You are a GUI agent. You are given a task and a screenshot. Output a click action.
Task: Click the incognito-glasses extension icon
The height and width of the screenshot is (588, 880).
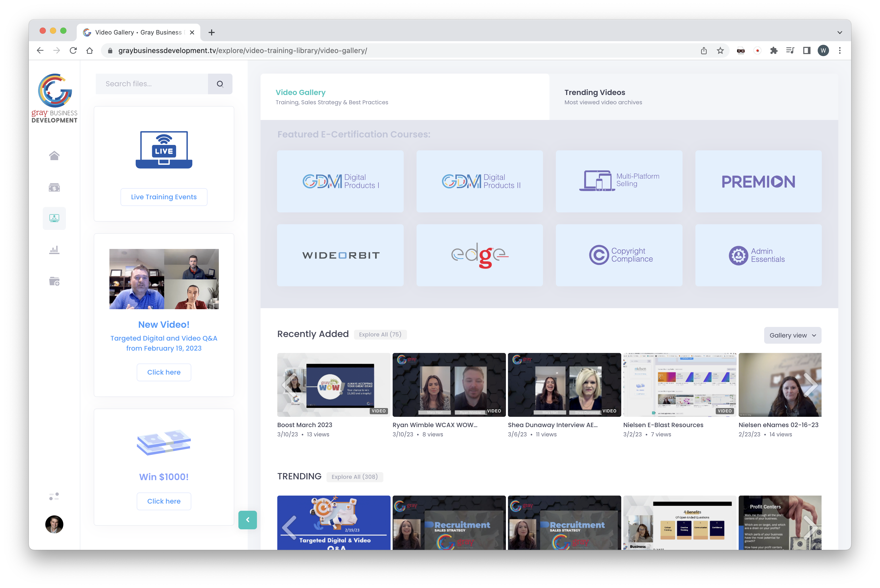740,51
